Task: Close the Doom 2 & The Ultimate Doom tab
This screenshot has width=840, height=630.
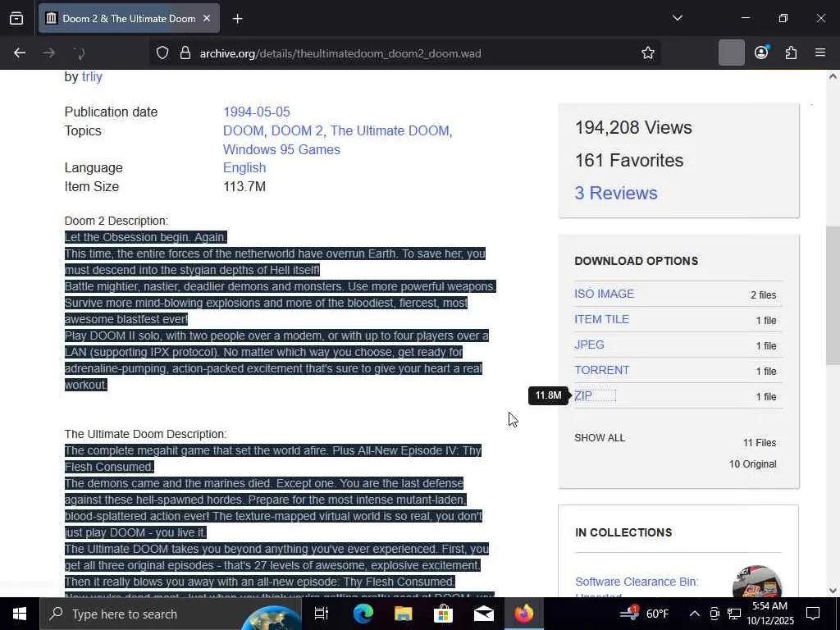Action: (207, 19)
